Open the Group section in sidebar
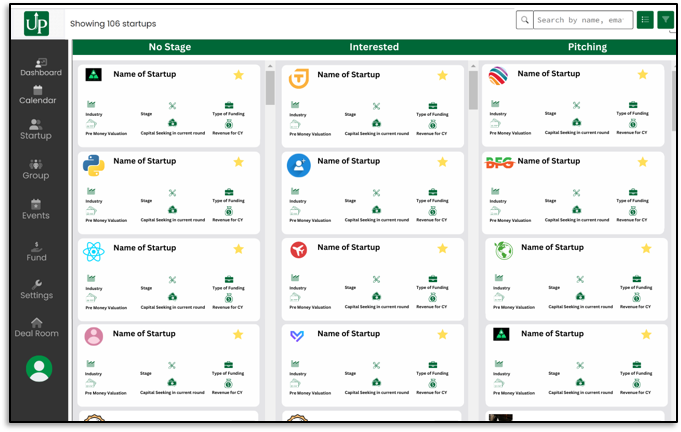This screenshot has height=432, width=681. (36, 170)
